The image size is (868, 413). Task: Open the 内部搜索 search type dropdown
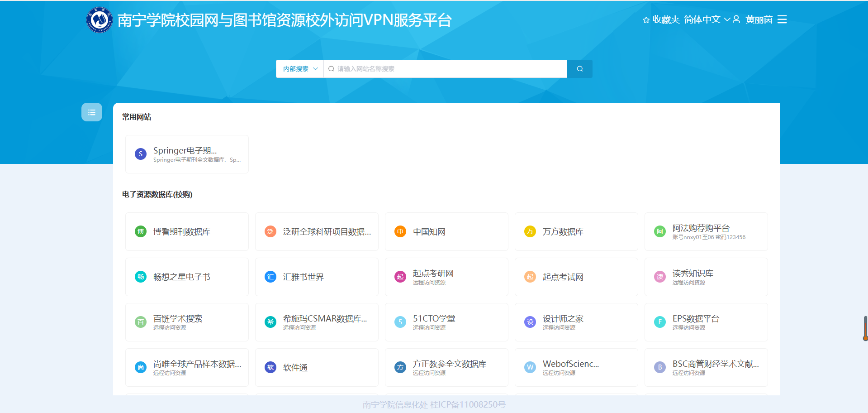click(300, 69)
